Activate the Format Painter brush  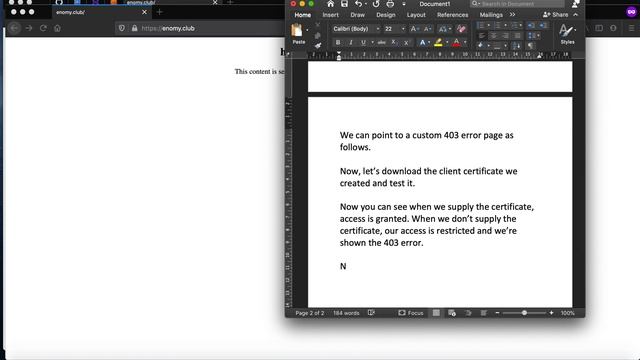pyautogui.click(x=318, y=46)
